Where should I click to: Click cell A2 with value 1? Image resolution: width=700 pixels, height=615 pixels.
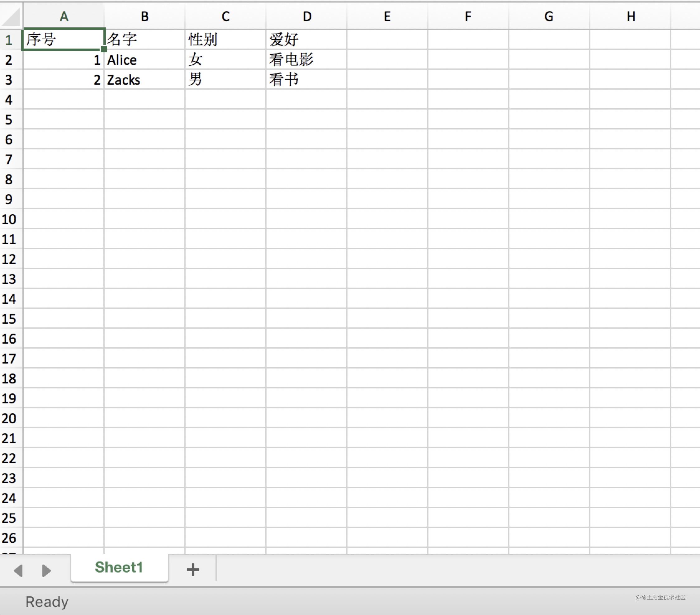tap(63, 59)
